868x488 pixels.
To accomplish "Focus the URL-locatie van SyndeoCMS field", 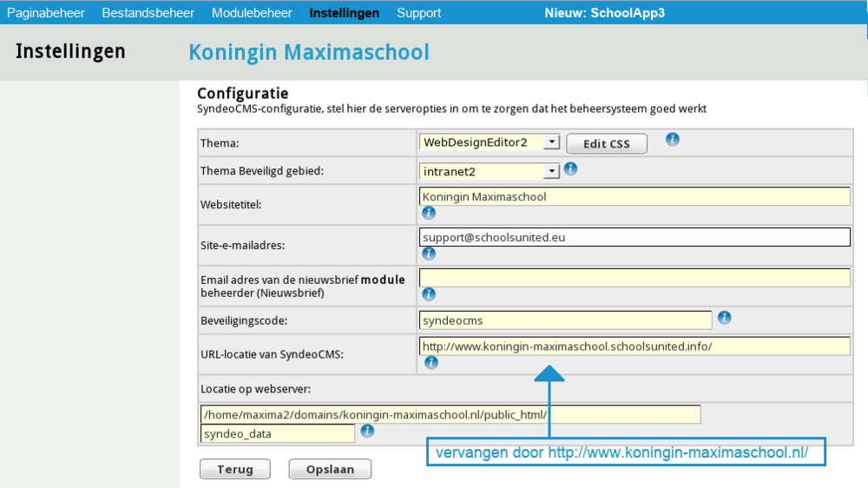I will pos(635,346).
